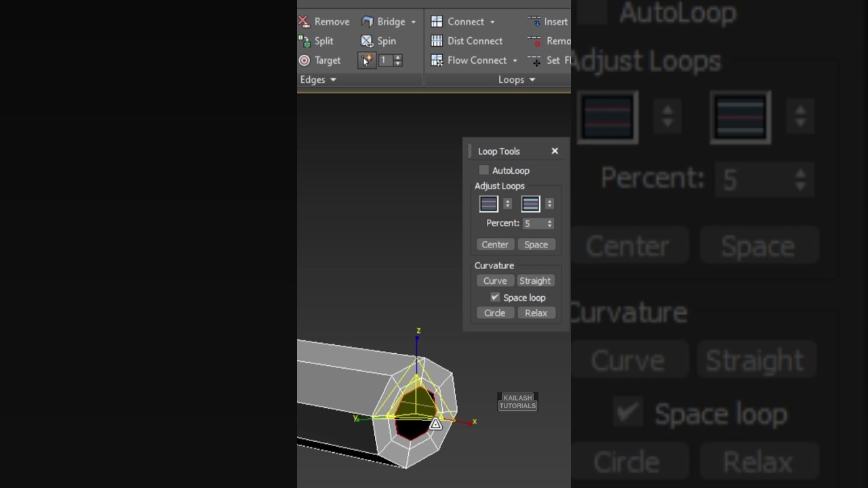The width and height of the screenshot is (868, 488).
Task: Enable the AutoLoop checkbox
Action: pyautogui.click(x=484, y=170)
